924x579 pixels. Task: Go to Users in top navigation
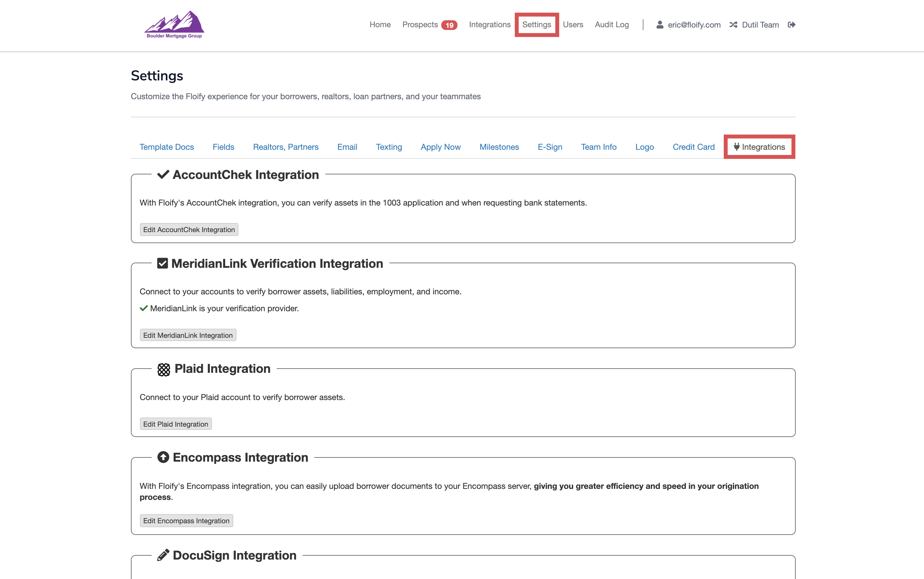(x=573, y=25)
